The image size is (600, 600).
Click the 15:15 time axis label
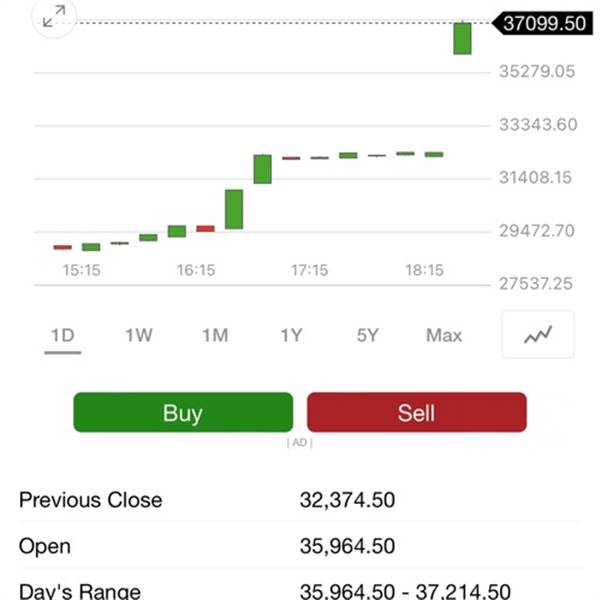[x=82, y=270]
